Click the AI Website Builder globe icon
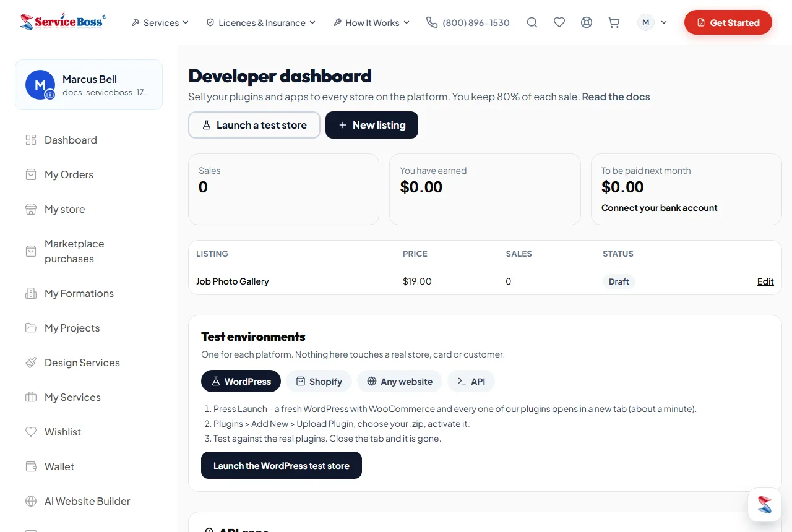The height and width of the screenshot is (532, 792). 31,501
